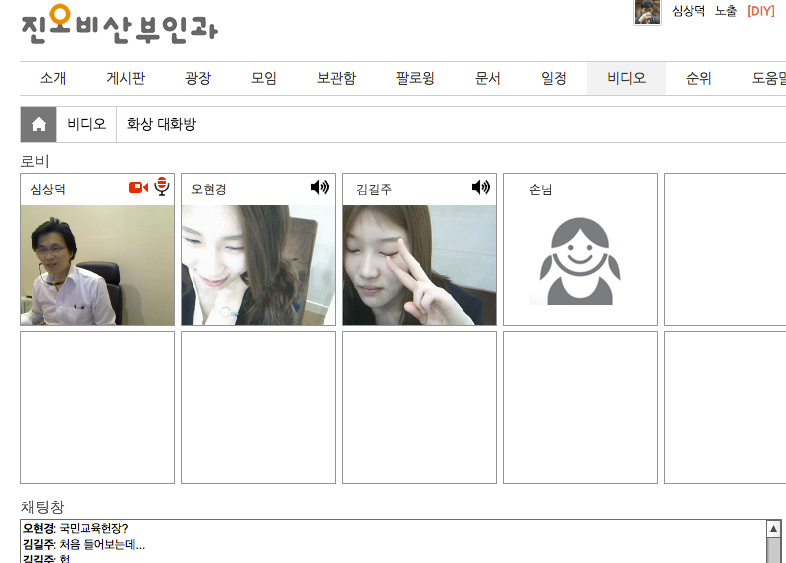Click the 노출 link in header

(726, 11)
